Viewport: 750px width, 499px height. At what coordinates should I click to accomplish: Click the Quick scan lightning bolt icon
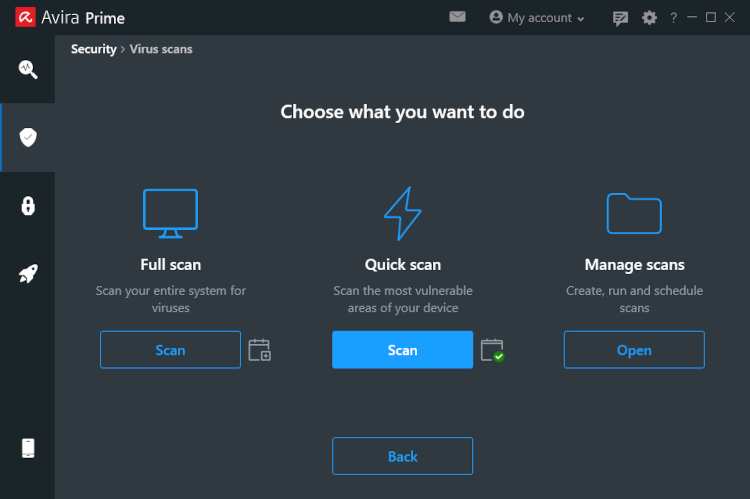[x=402, y=213]
